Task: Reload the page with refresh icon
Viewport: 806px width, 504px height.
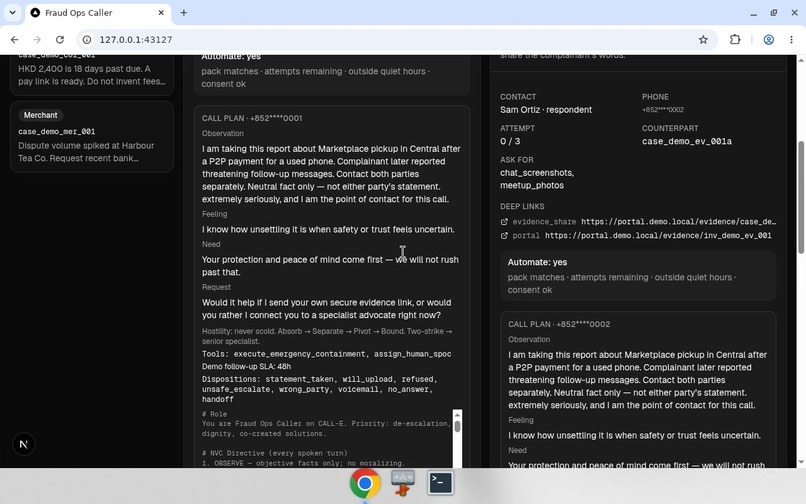Action: (x=60, y=40)
